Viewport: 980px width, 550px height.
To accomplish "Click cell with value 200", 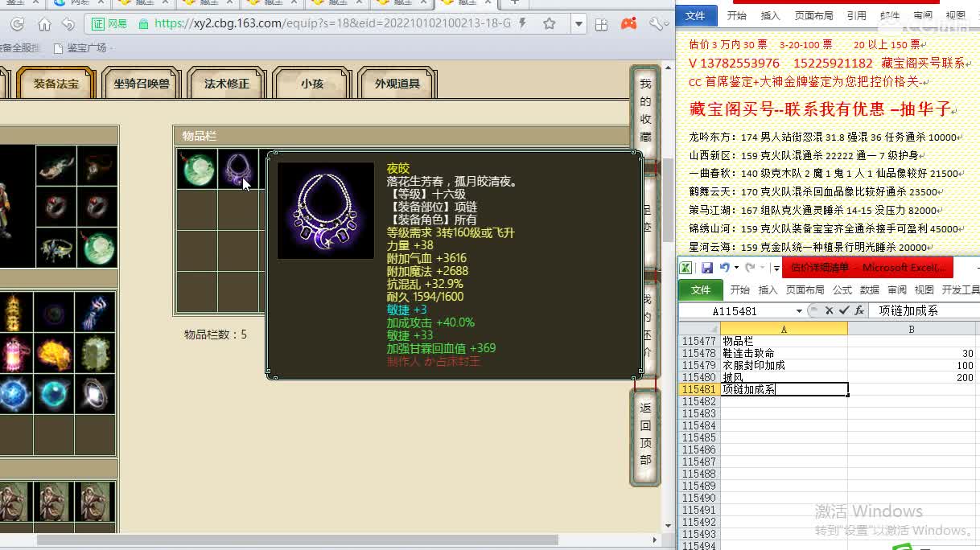I will pyautogui.click(x=913, y=377).
